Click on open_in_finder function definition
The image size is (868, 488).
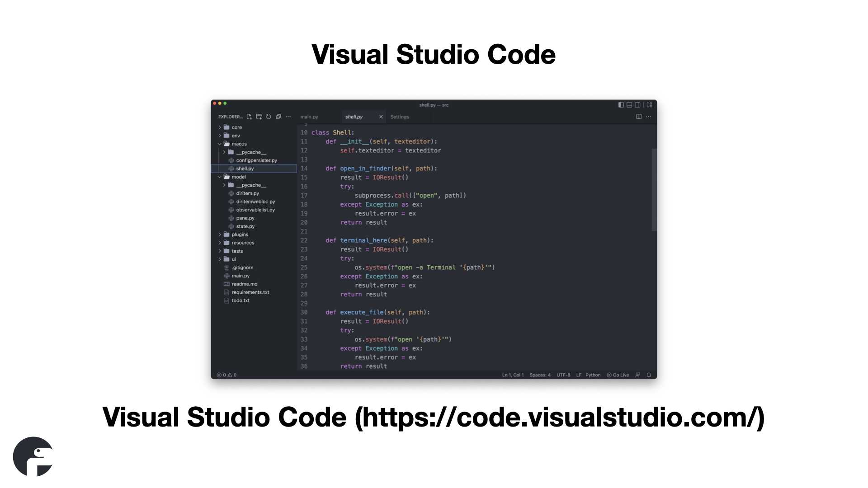[381, 169]
